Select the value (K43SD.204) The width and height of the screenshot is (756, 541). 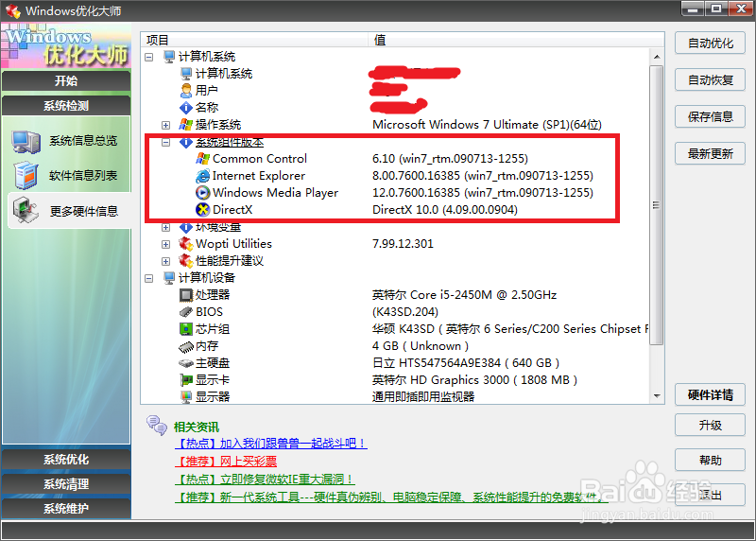pyautogui.click(x=405, y=312)
